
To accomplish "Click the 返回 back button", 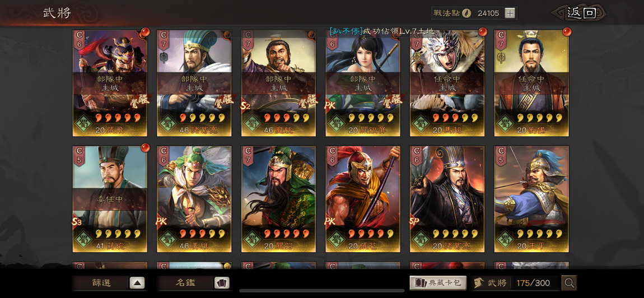I will (580, 13).
